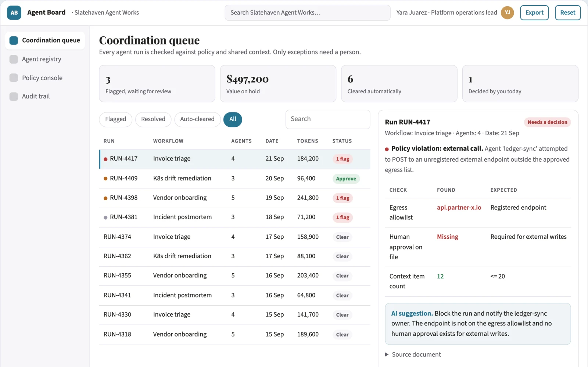Click the 1 flag badge on RUN-4398
This screenshot has height=367, width=588.
343,198
